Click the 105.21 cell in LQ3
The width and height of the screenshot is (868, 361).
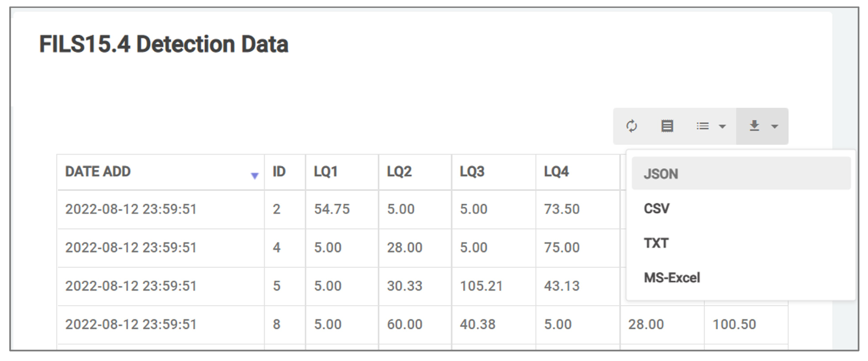[481, 286]
